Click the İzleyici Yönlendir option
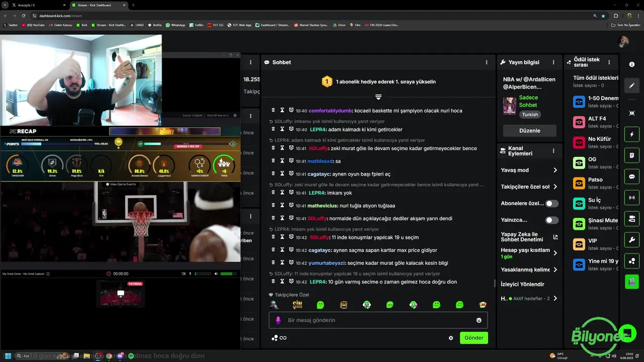This screenshot has width=644, height=362. pos(523,284)
